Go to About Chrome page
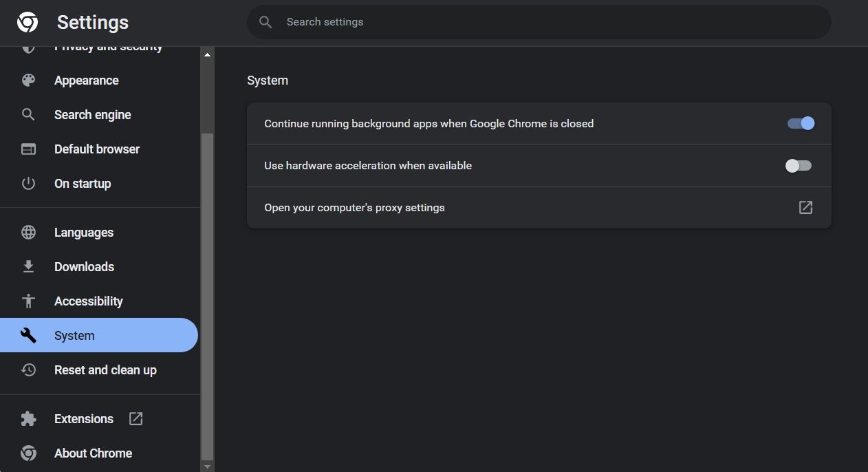Image resolution: width=868 pixels, height=472 pixels. 93,453
